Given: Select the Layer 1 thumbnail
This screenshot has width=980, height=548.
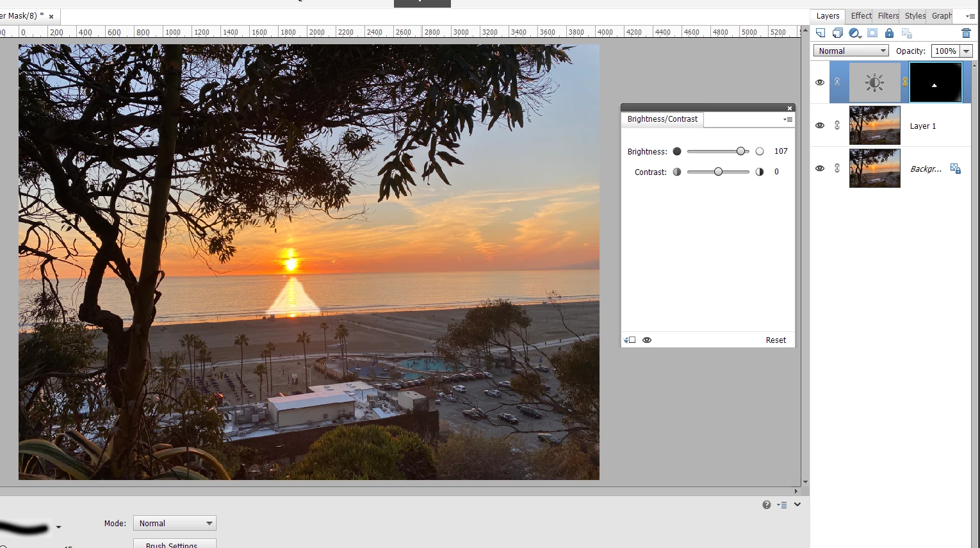Looking at the screenshot, I should pyautogui.click(x=874, y=126).
